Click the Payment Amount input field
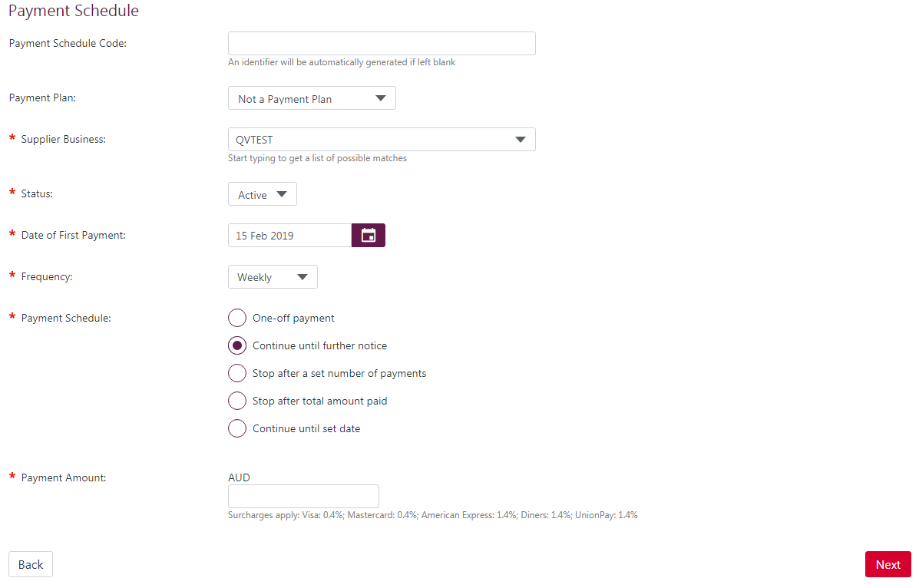Image resolution: width=919 pixels, height=588 pixels. click(303, 496)
